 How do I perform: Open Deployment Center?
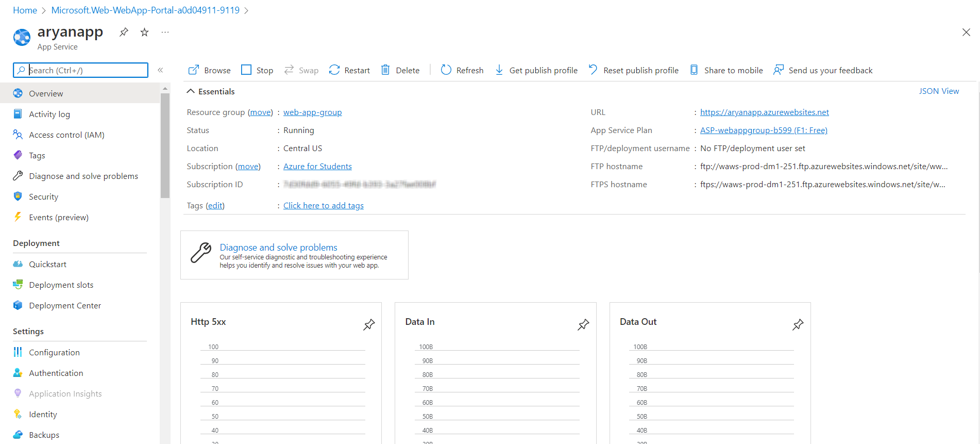(80, 305)
